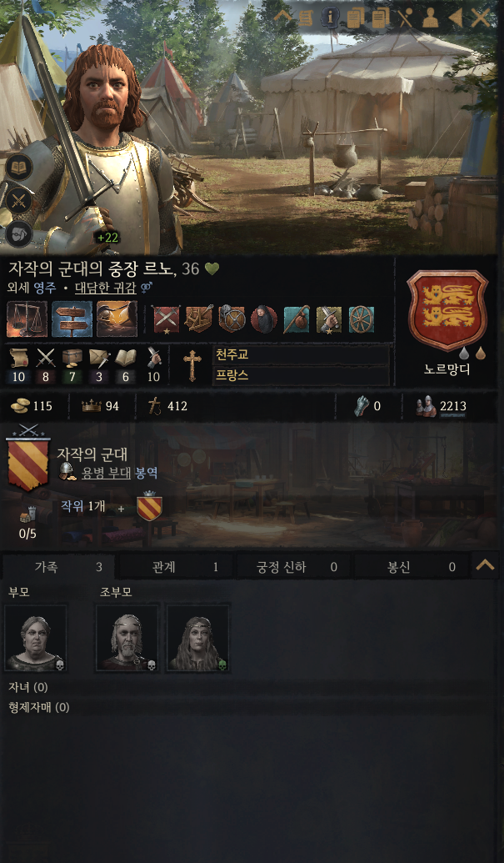504x863 pixels.
Task: Collapse the window using top chevron icon
Action: pyautogui.click(x=282, y=17)
